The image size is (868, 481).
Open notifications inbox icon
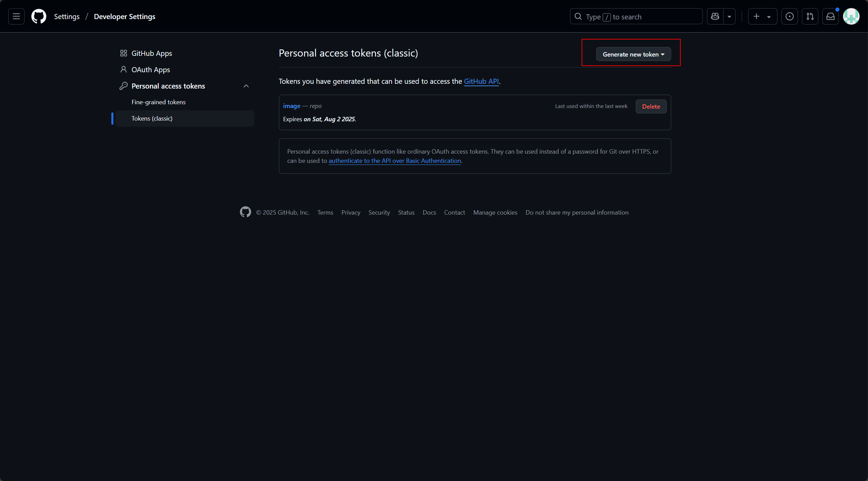tap(830, 16)
